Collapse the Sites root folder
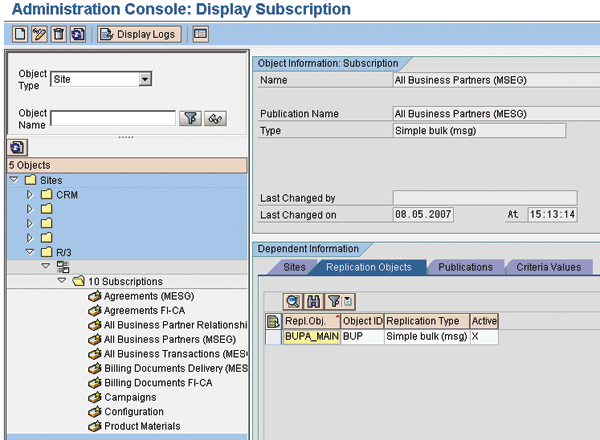The width and height of the screenshot is (600, 440). pyautogui.click(x=14, y=179)
